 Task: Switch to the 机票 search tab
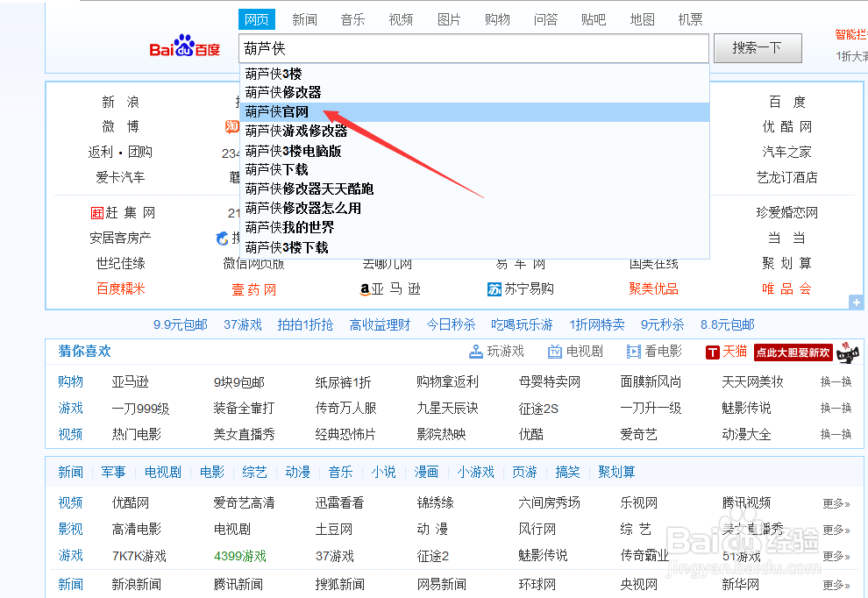point(690,19)
